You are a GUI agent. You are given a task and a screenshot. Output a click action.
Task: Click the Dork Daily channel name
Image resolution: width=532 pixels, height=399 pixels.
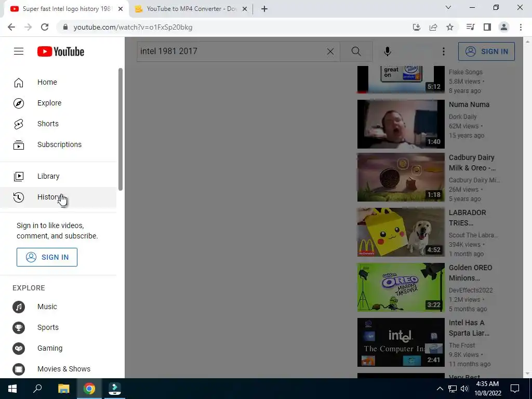[x=463, y=117]
